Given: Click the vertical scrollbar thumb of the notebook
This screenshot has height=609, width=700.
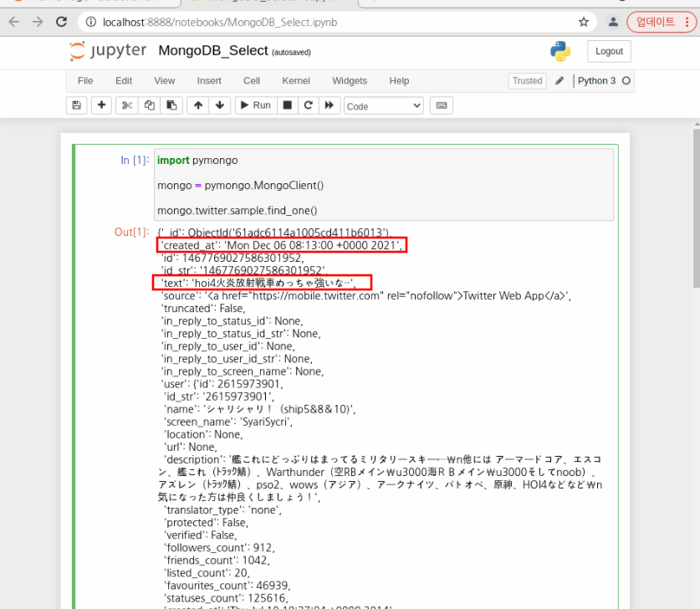Looking at the screenshot, I should pyautogui.click(x=697, y=208).
